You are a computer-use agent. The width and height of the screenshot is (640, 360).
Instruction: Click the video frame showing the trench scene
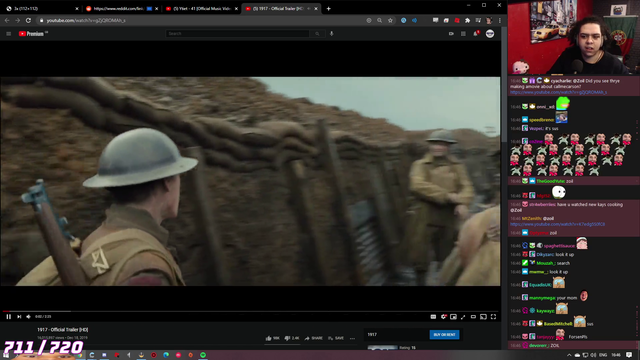[x=250, y=182]
